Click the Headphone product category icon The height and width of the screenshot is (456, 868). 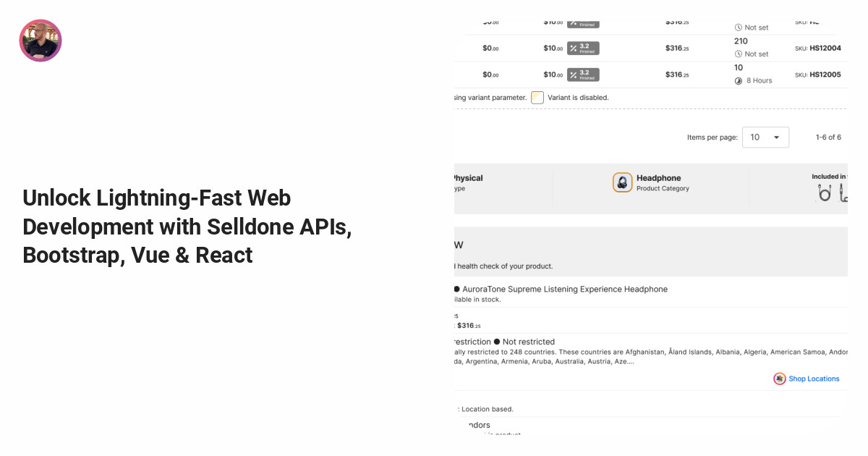point(623,182)
